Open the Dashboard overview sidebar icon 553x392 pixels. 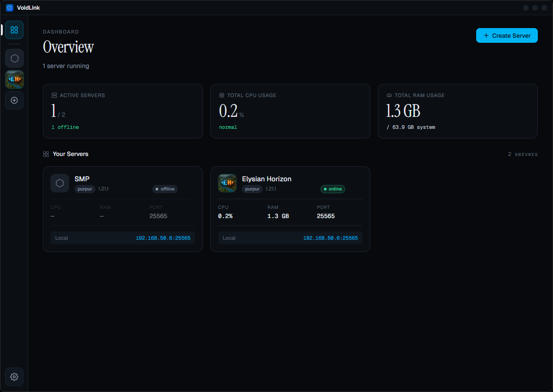click(x=14, y=30)
